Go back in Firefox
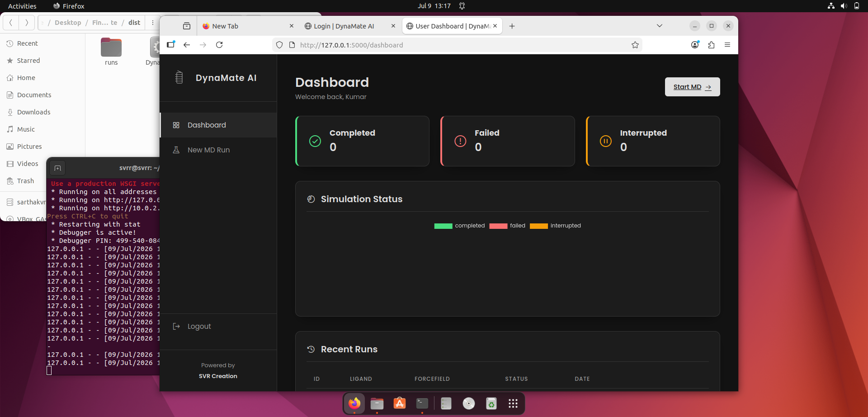868x417 pixels. click(187, 45)
